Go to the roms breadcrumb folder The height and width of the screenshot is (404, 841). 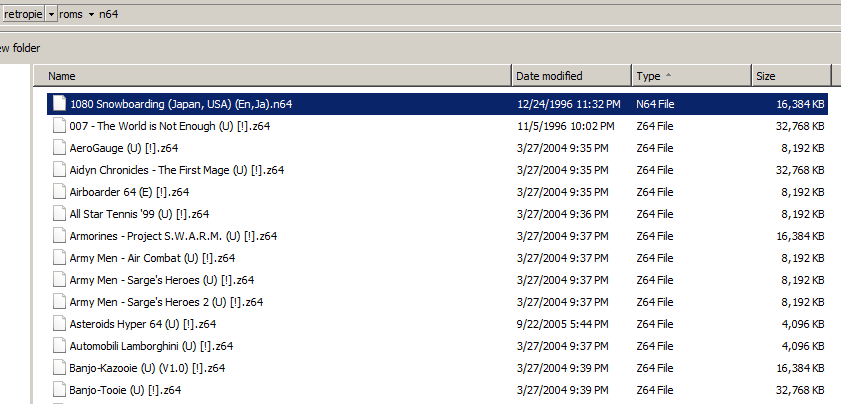tap(71, 14)
